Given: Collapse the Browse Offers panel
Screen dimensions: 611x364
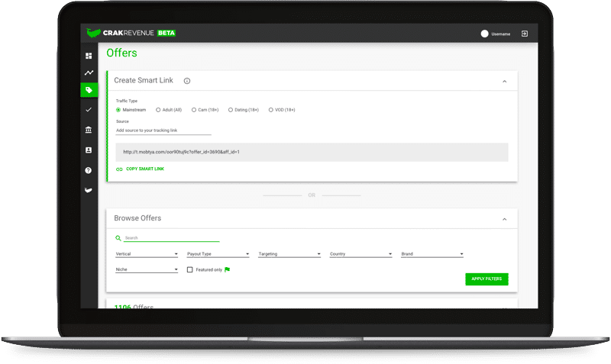Looking at the screenshot, I should pyautogui.click(x=504, y=219).
